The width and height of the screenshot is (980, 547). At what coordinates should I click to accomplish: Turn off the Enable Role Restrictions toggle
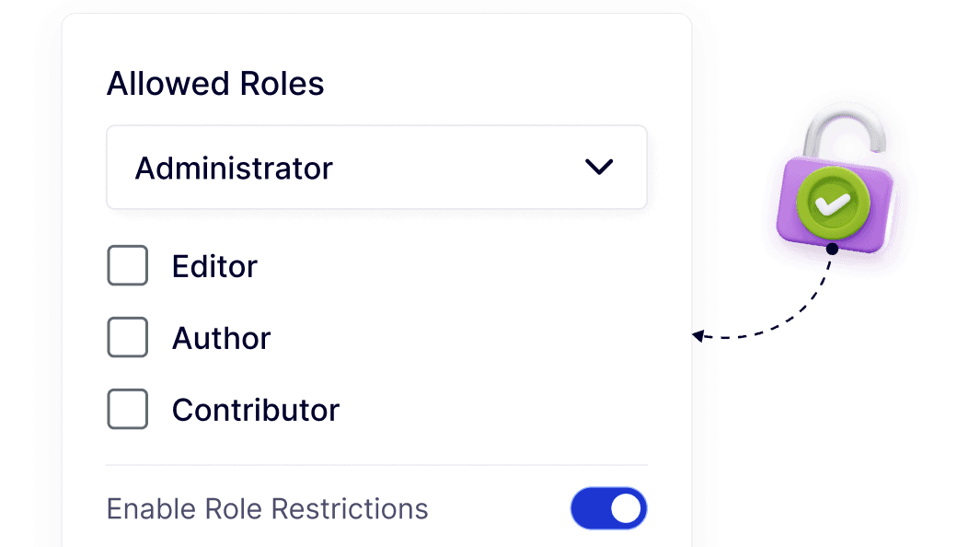pyautogui.click(x=608, y=509)
